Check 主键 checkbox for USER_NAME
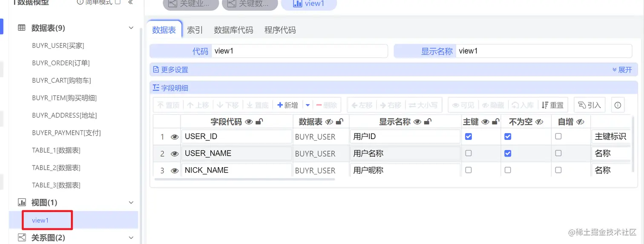Image resolution: width=644 pixels, height=244 pixels. point(469,153)
